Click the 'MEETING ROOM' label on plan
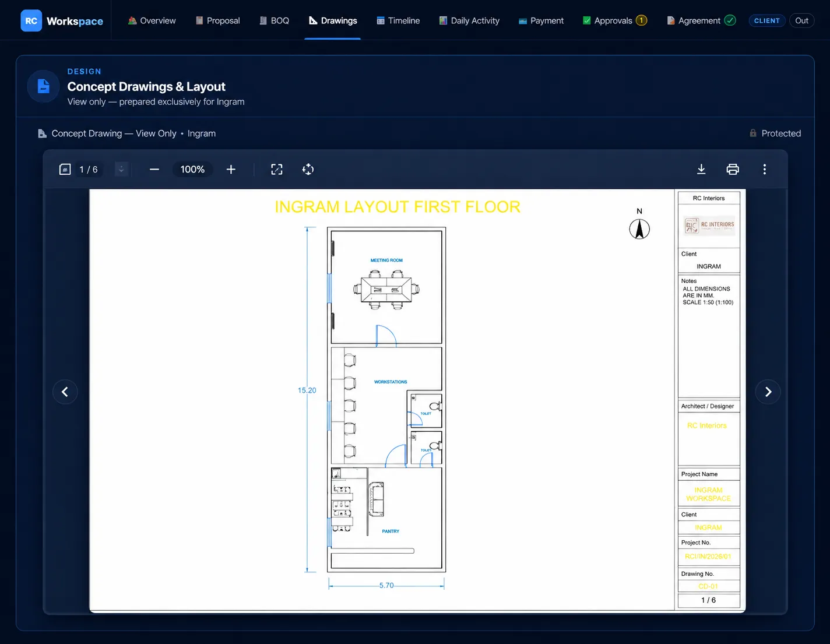 click(386, 261)
